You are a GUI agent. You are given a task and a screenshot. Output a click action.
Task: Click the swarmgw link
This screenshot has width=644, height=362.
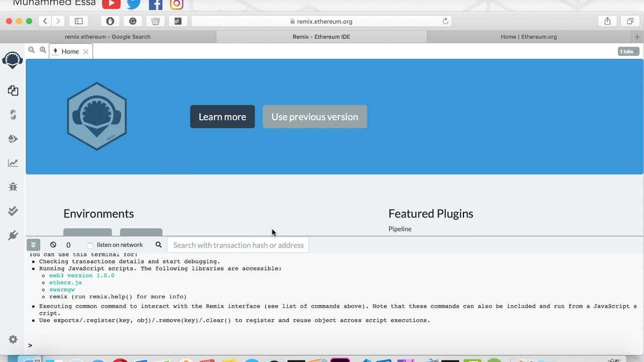pyautogui.click(x=62, y=290)
